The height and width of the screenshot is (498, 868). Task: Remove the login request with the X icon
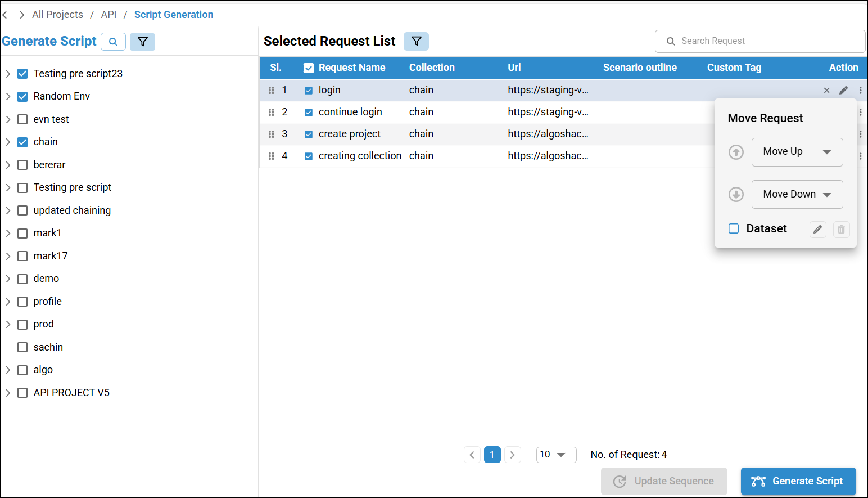[826, 90]
